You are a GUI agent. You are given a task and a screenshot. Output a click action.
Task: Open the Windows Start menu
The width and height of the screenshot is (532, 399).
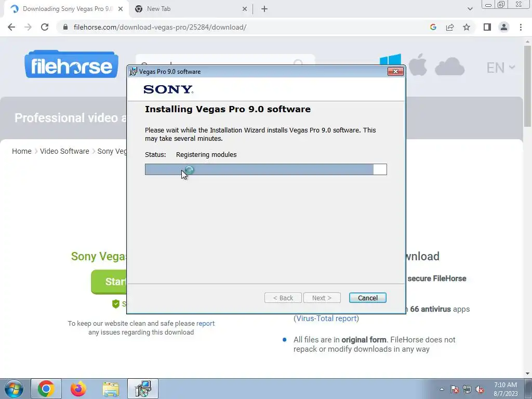(14, 389)
